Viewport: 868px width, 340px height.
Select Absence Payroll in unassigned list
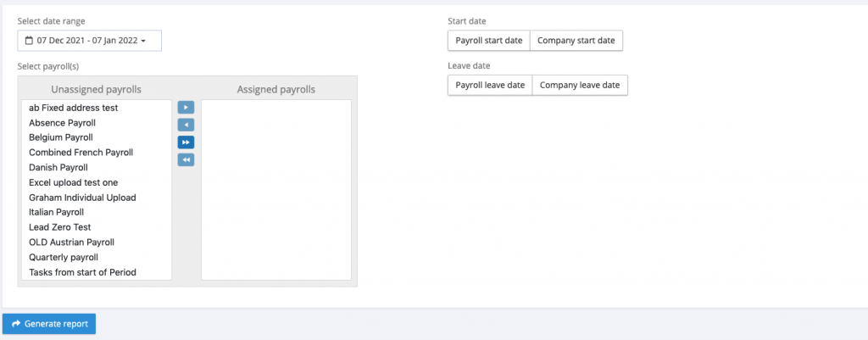62,123
